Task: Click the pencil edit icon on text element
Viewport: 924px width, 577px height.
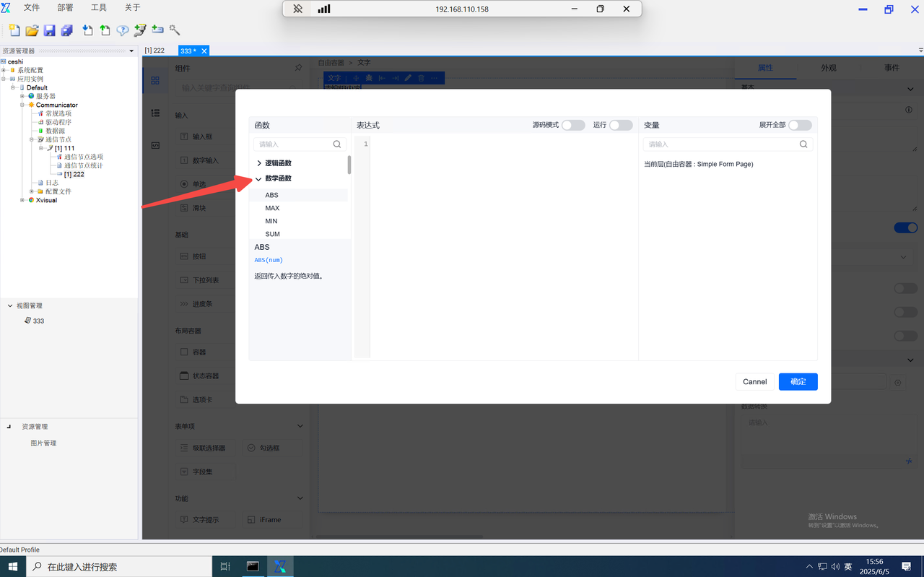Action: (408, 78)
